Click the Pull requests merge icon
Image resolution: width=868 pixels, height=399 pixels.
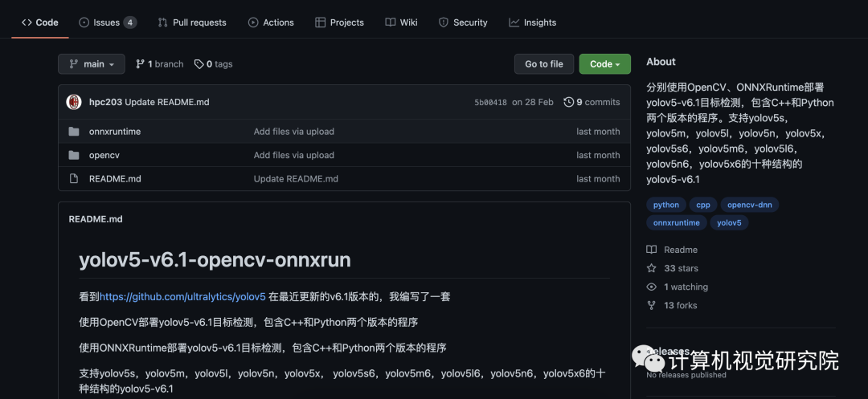tap(162, 22)
